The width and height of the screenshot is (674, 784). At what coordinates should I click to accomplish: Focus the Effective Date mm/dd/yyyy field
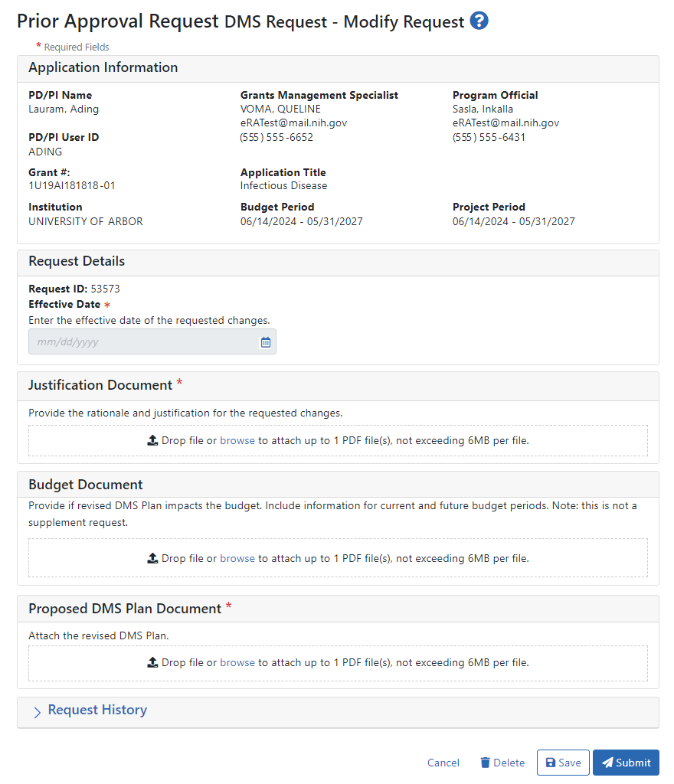(x=142, y=342)
